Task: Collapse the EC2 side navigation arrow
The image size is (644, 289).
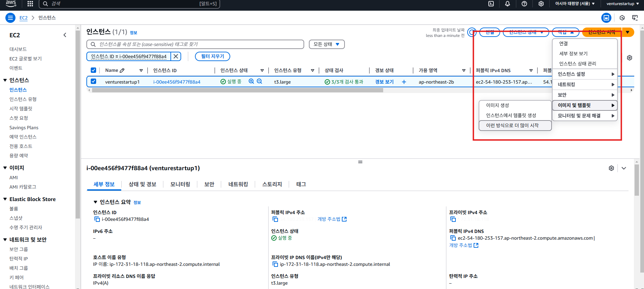Action: tap(65, 35)
